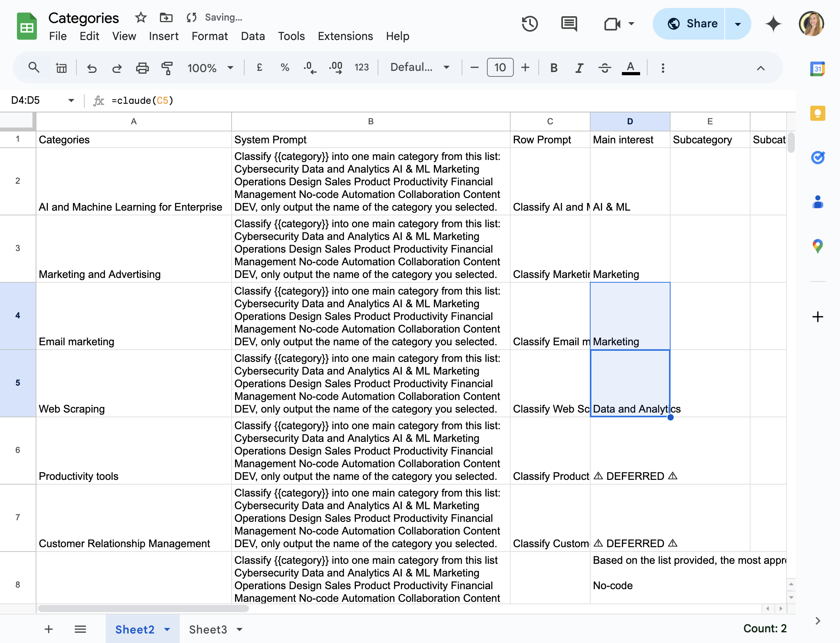Click increase decimal places icon

click(336, 68)
